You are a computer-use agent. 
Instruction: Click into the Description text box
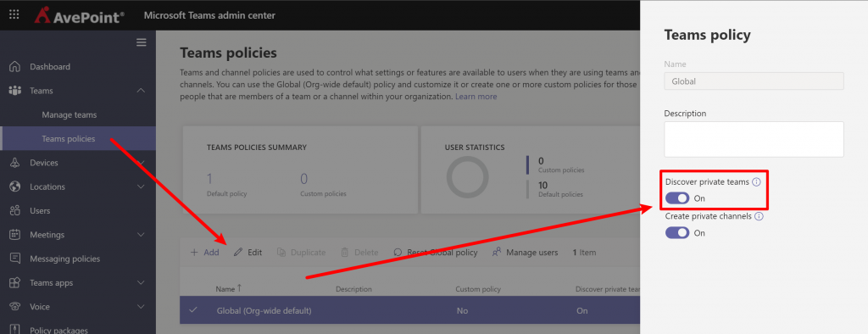[754, 139]
